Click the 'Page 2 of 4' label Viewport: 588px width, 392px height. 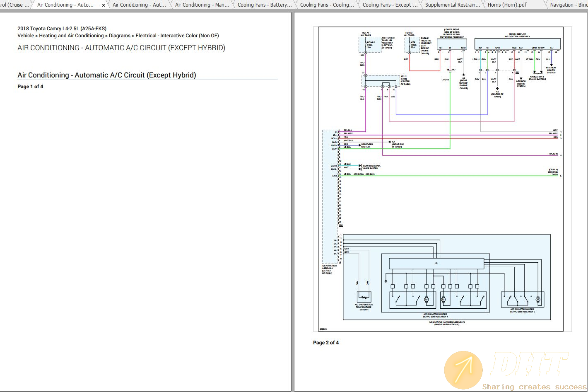[326, 343]
